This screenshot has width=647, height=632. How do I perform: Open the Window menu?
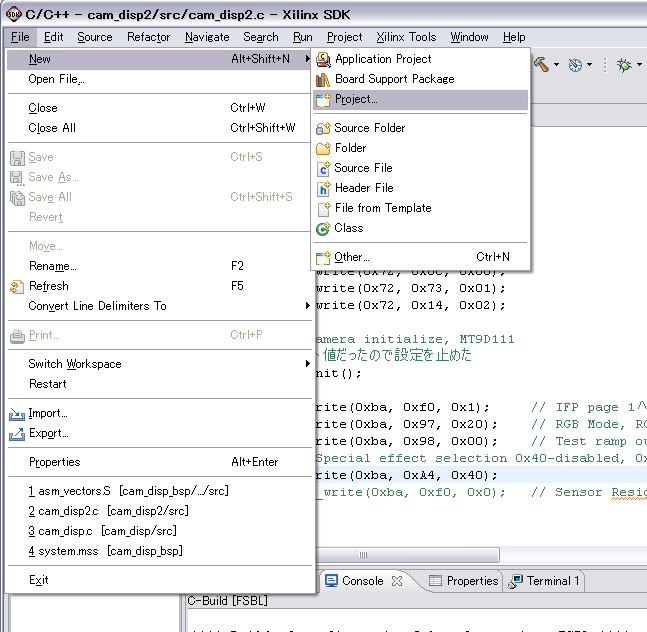pyautogui.click(x=469, y=37)
